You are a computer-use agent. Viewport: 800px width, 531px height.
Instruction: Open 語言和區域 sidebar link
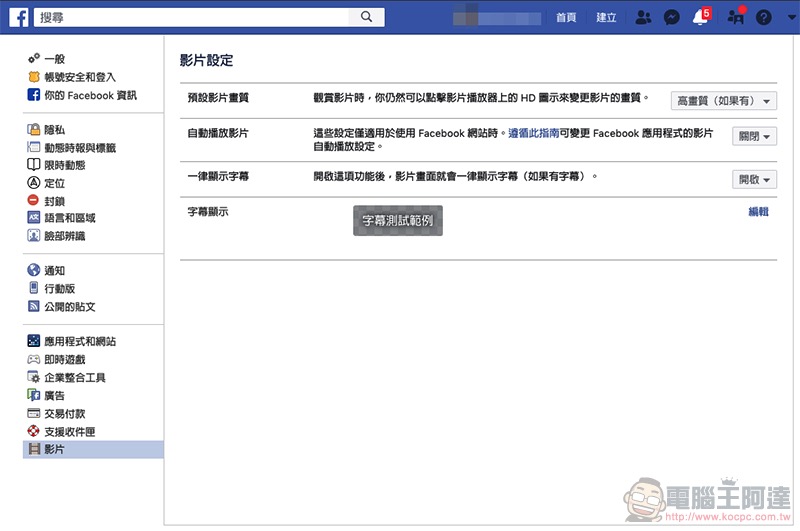70,218
